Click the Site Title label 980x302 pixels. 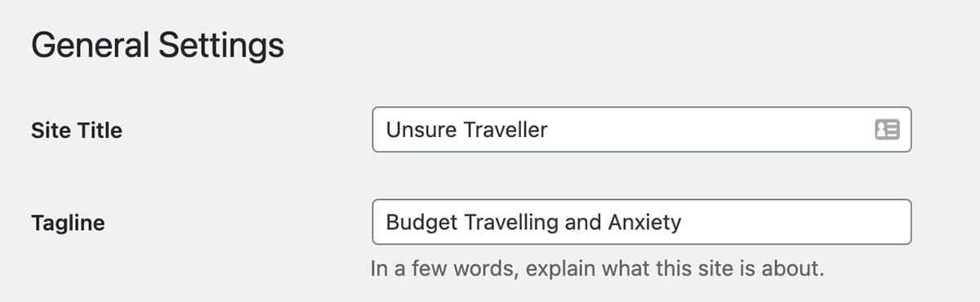click(x=77, y=130)
